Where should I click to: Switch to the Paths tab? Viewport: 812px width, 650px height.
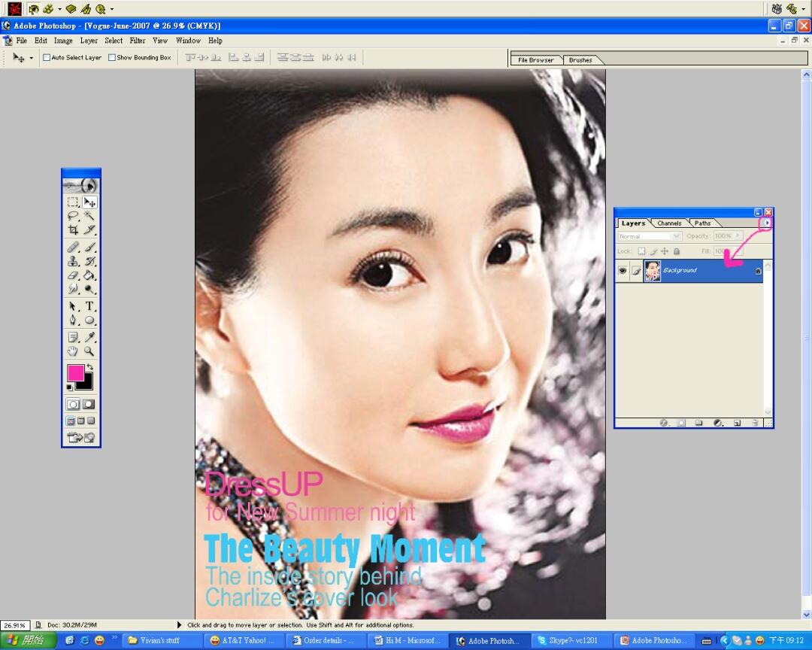(702, 223)
